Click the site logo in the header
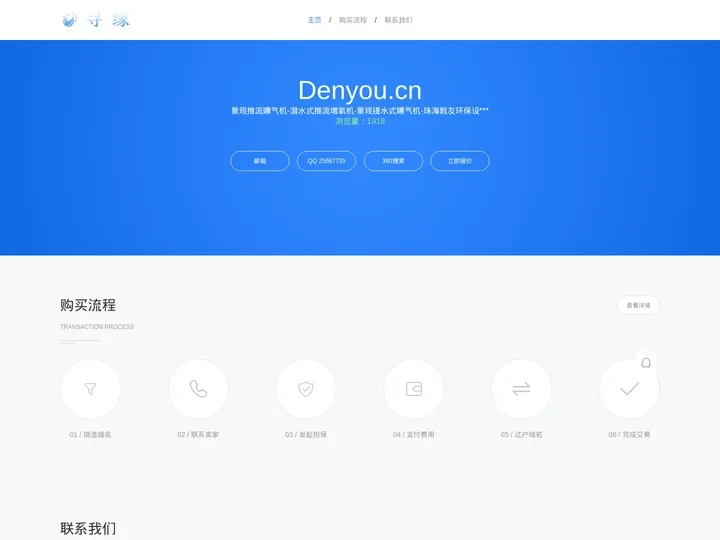Image resolution: width=720 pixels, height=540 pixels. coord(96,20)
